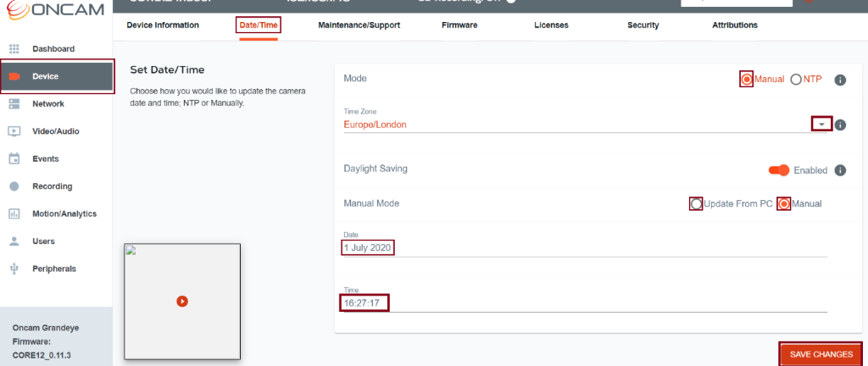Click the Users person icon
868x366 pixels.
pos(15,241)
